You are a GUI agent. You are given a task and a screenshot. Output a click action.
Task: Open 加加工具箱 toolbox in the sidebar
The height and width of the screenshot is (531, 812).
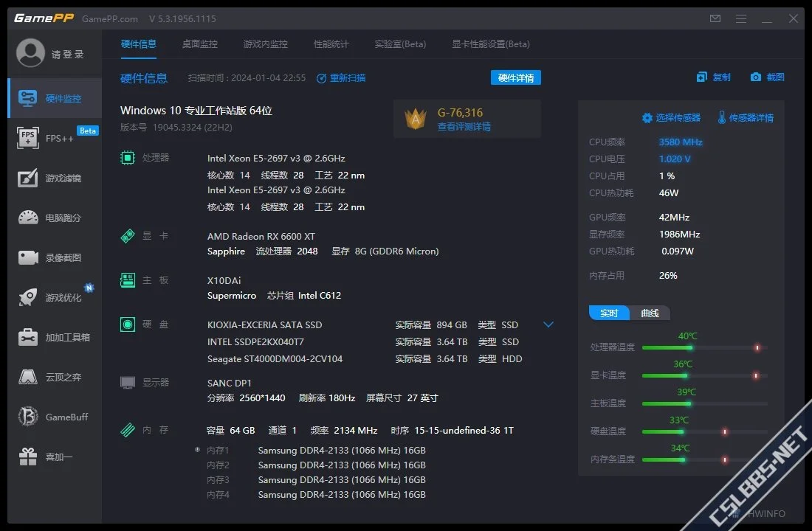click(x=55, y=338)
